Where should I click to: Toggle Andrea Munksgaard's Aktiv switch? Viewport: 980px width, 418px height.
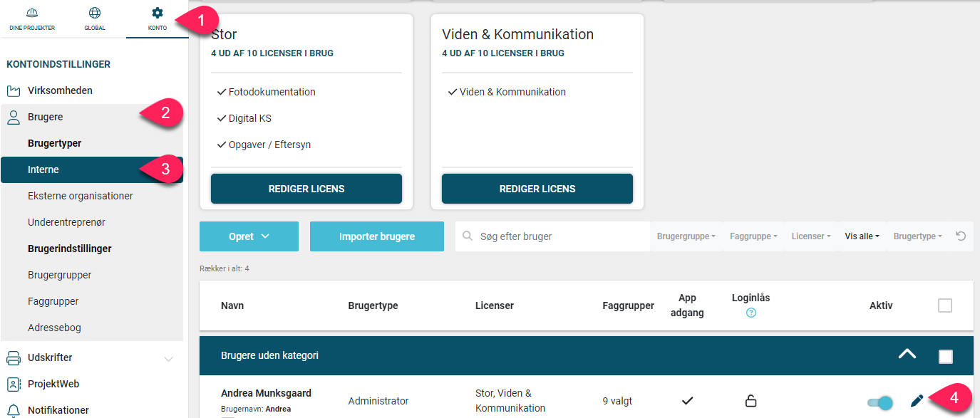click(x=880, y=402)
